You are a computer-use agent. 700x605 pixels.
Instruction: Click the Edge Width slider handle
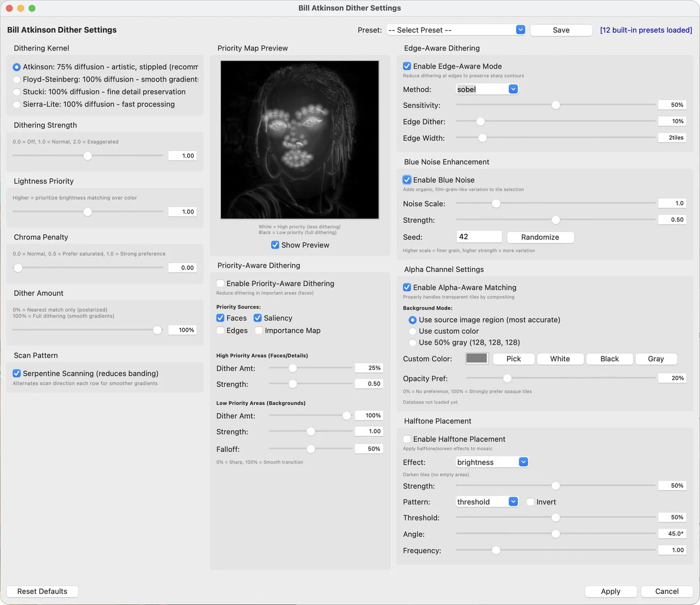pos(483,138)
